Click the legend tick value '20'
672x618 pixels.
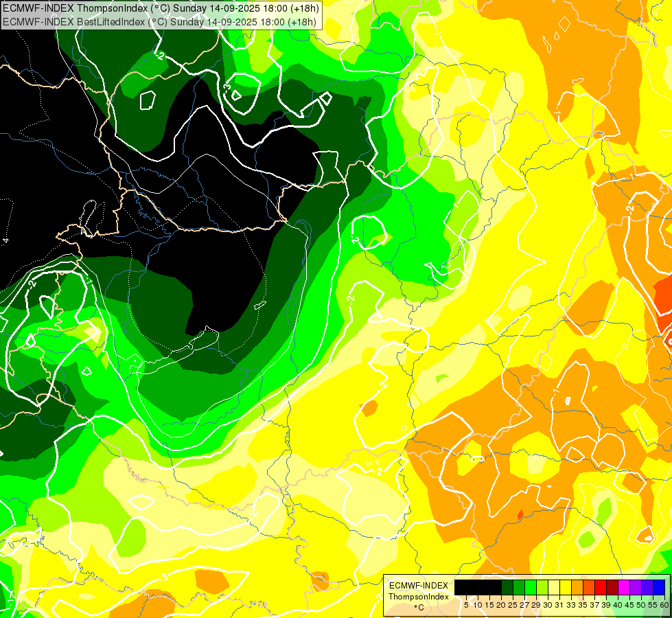coord(502,605)
